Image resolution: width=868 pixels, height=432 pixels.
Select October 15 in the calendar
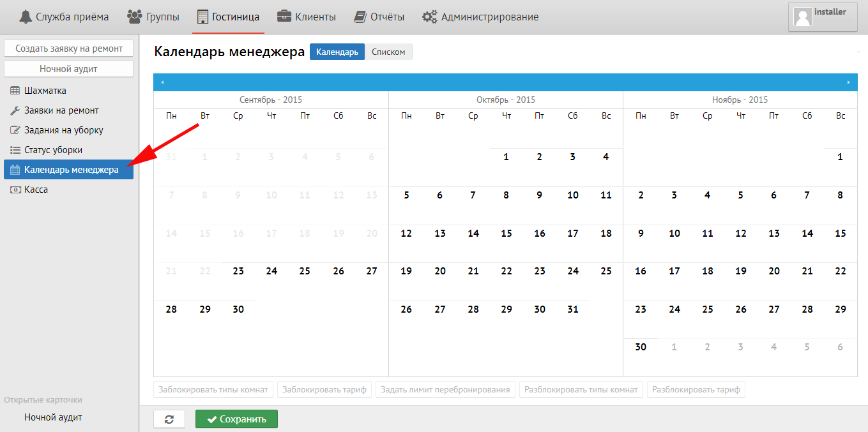coord(506,234)
